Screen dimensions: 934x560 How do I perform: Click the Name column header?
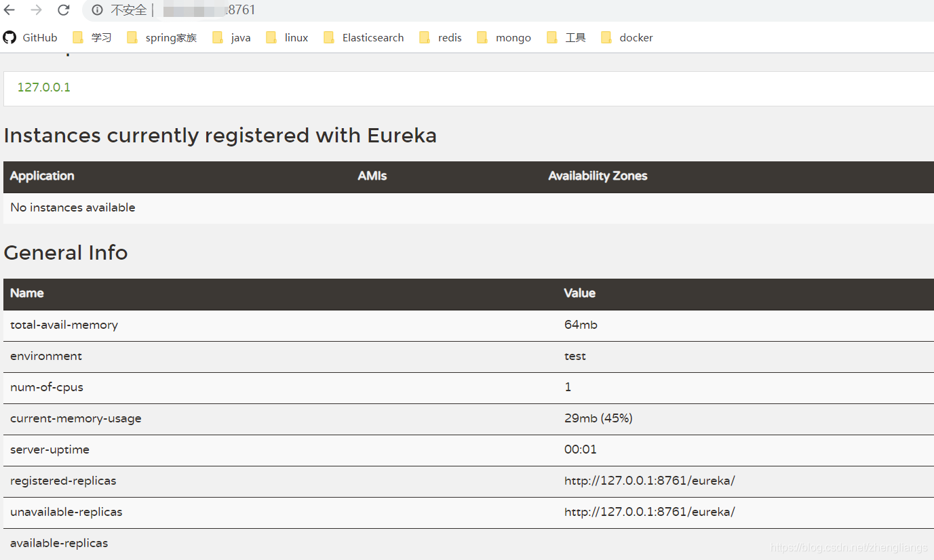(x=27, y=294)
